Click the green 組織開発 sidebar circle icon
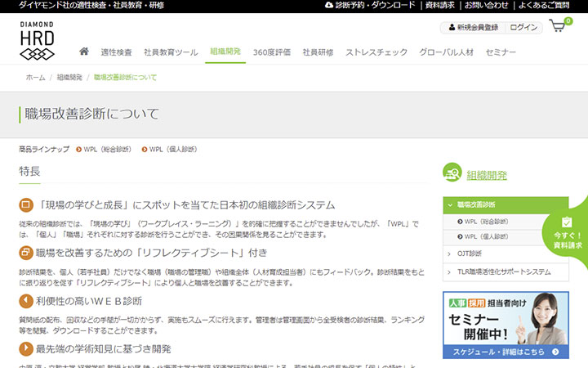This screenshot has width=588, height=368. [x=452, y=173]
